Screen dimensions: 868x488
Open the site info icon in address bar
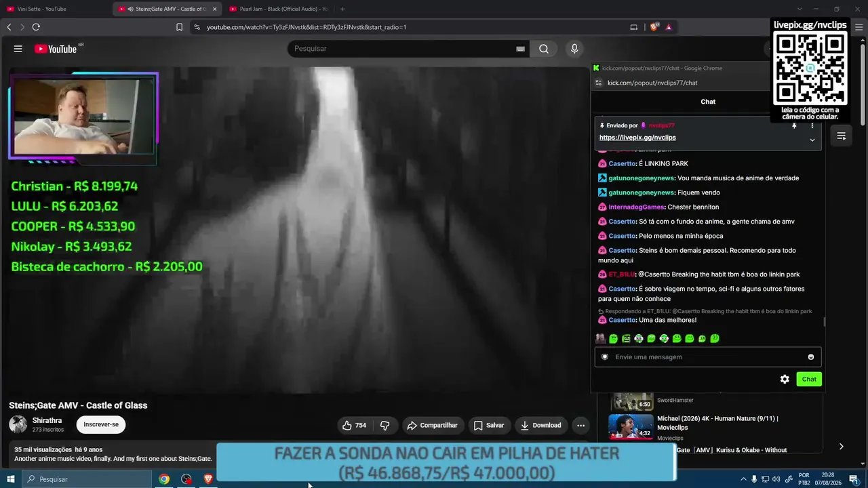click(x=197, y=27)
